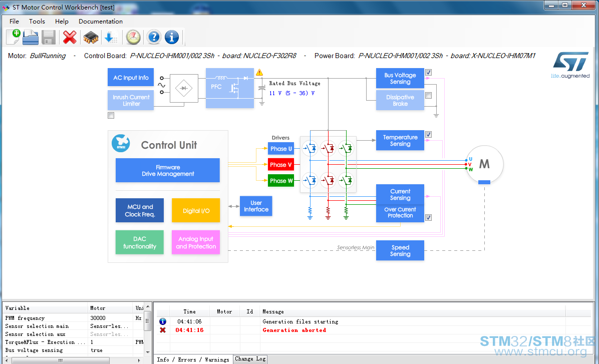This screenshot has width=599, height=364.
Task: Select the red Phase V driver block
Action: (281, 165)
